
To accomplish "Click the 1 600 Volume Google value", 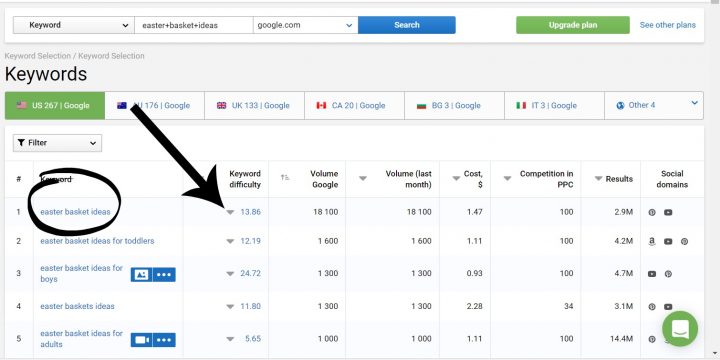I will (328, 241).
